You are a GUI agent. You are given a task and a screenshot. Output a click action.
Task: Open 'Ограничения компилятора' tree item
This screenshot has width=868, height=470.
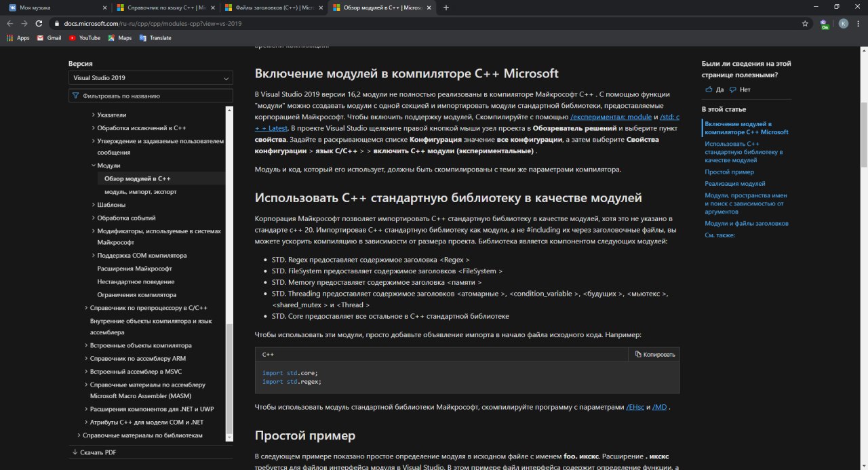(136, 295)
